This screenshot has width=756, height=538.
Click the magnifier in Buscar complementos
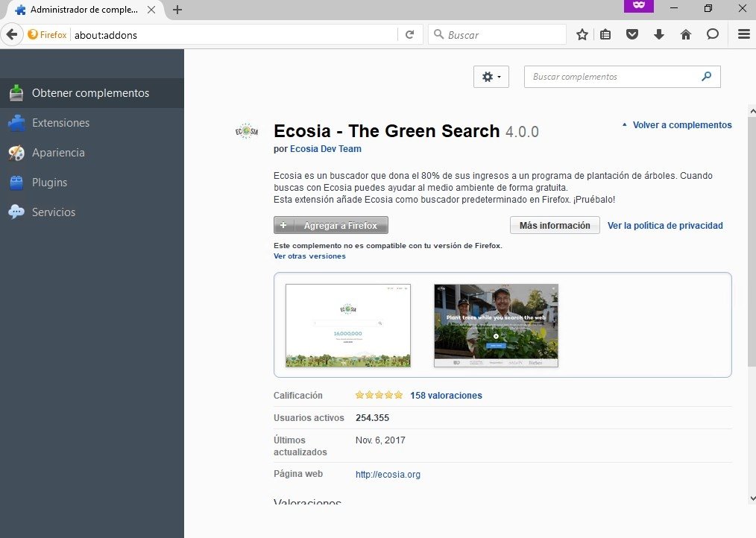pos(706,76)
